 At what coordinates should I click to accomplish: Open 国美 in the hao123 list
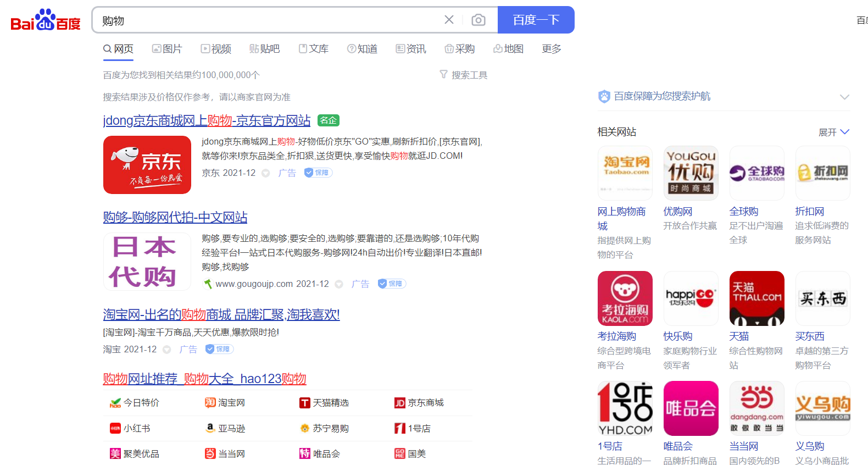pyautogui.click(x=410, y=453)
